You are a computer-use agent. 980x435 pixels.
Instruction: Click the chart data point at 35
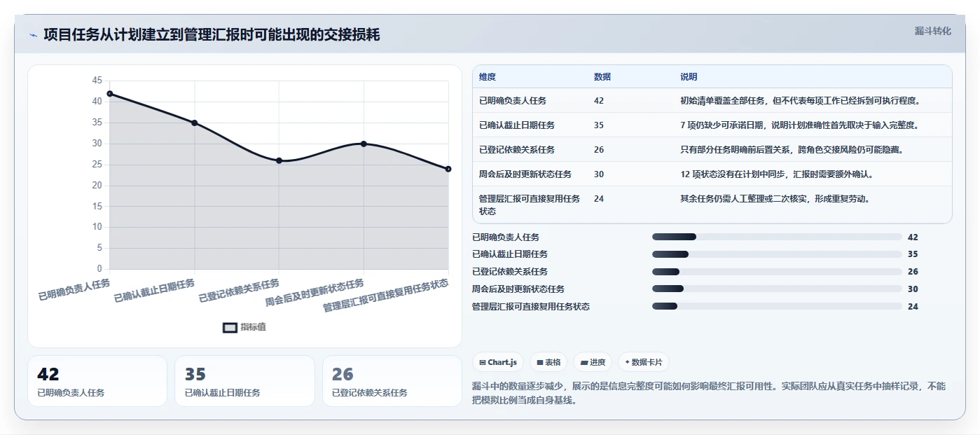pyautogui.click(x=195, y=123)
